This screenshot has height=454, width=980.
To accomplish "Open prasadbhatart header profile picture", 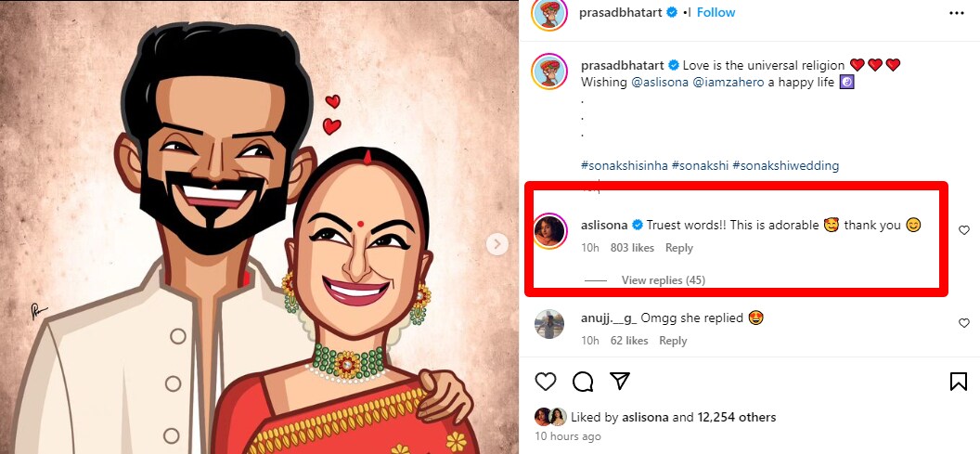I will (549, 13).
